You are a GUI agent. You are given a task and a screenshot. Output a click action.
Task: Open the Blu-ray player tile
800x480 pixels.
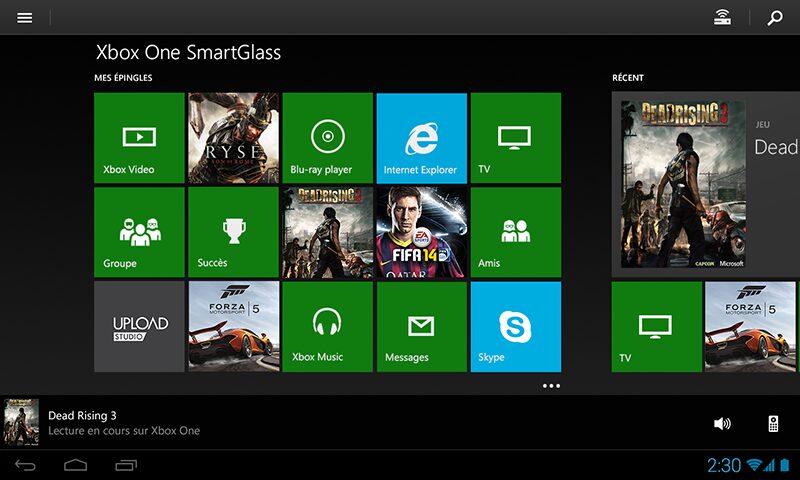pyautogui.click(x=327, y=138)
